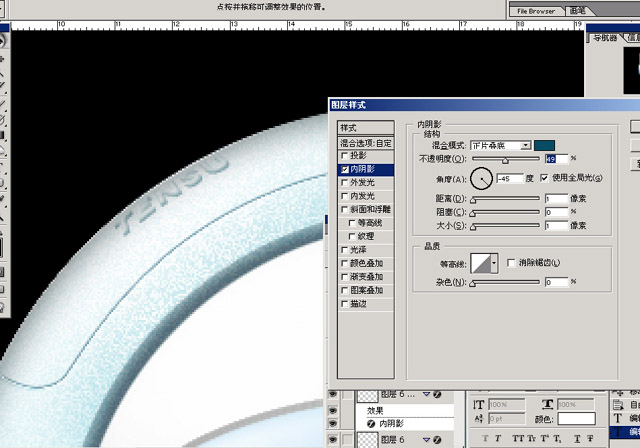
Task: Enable the 光泽 satin checkbox
Action: pos(345,250)
